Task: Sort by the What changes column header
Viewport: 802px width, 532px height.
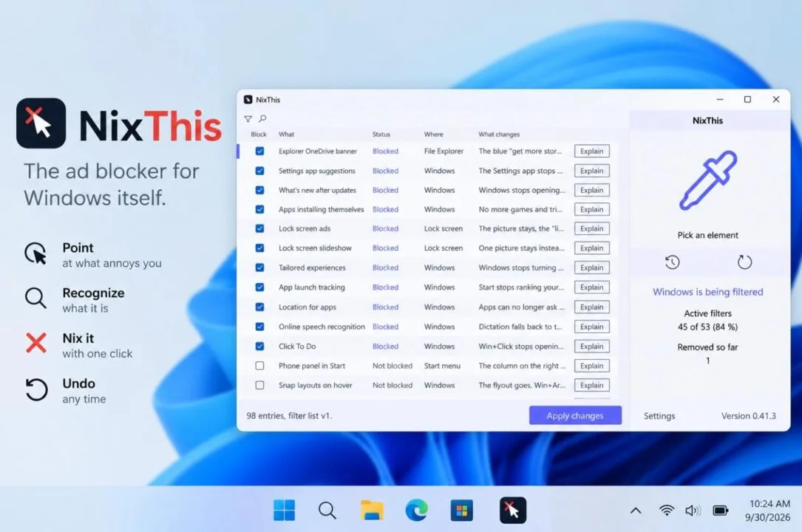Action: click(x=499, y=134)
